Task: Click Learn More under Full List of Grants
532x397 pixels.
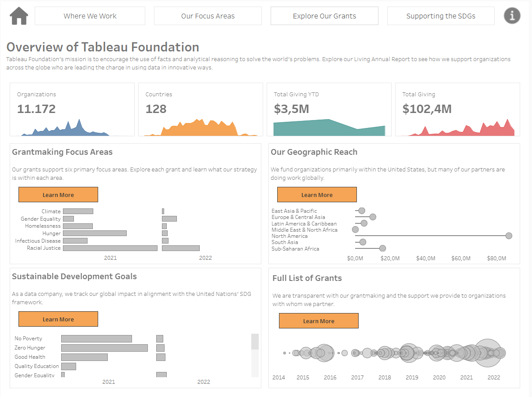Action: (319, 321)
